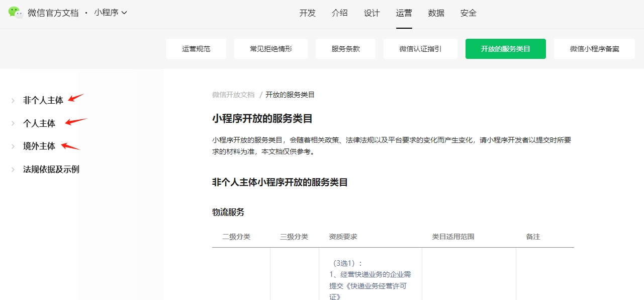Viewport: 644px width, 300px height.
Task: Expand the 境外主体 chevron
Action: [13, 146]
